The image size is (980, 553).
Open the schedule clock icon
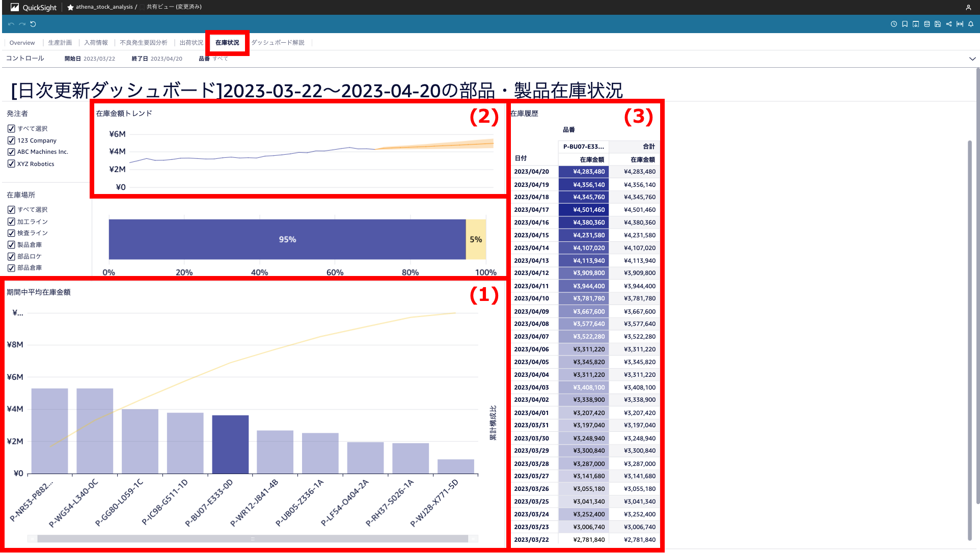pyautogui.click(x=893, y=24)
